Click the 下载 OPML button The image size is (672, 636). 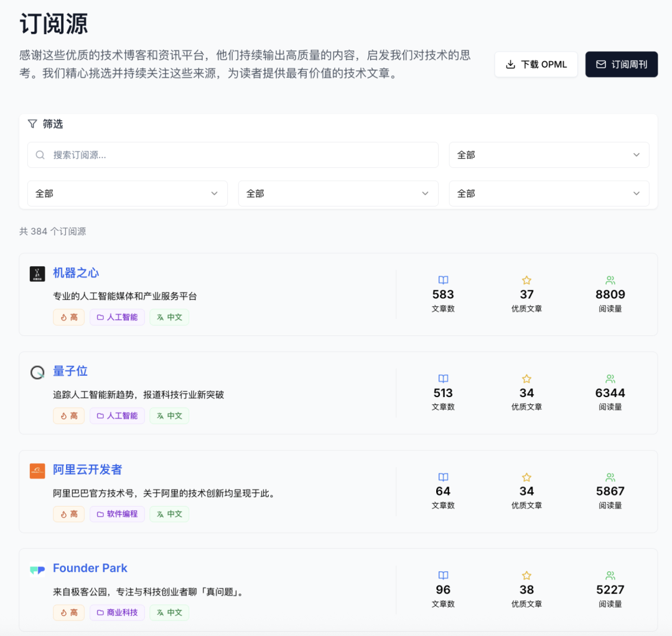coord(536,64)
